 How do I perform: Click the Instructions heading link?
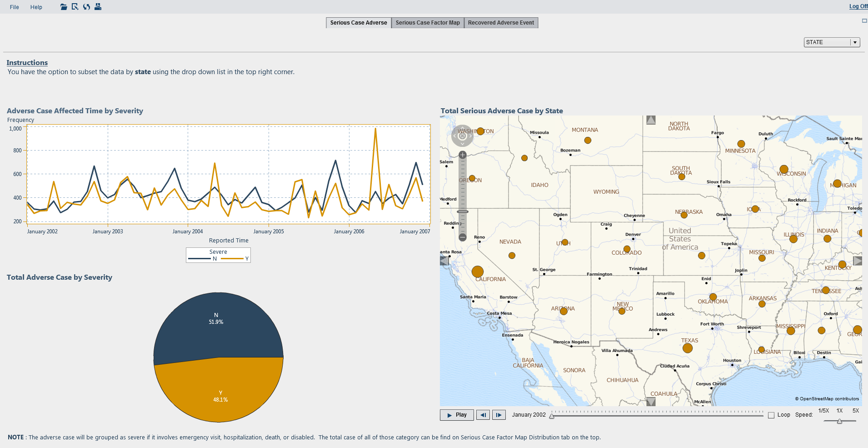(x=27, y=63)
